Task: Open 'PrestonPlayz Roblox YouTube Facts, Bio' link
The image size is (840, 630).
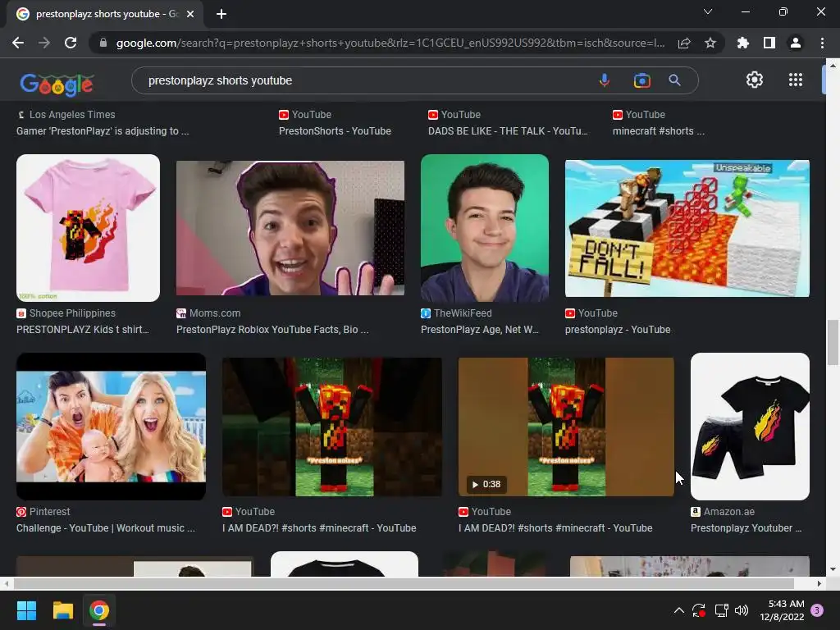Action: [272, 330]
